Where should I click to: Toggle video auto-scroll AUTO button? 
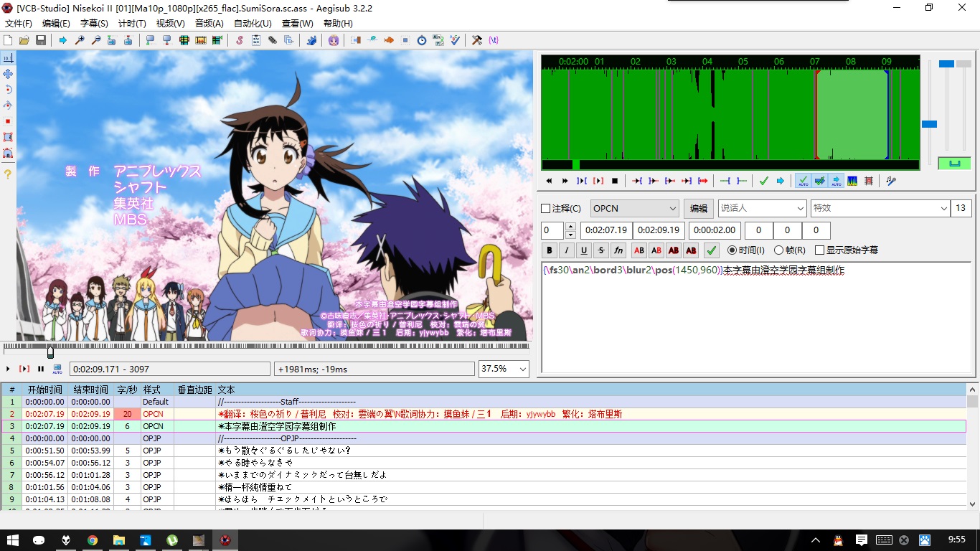click(57, 369)
